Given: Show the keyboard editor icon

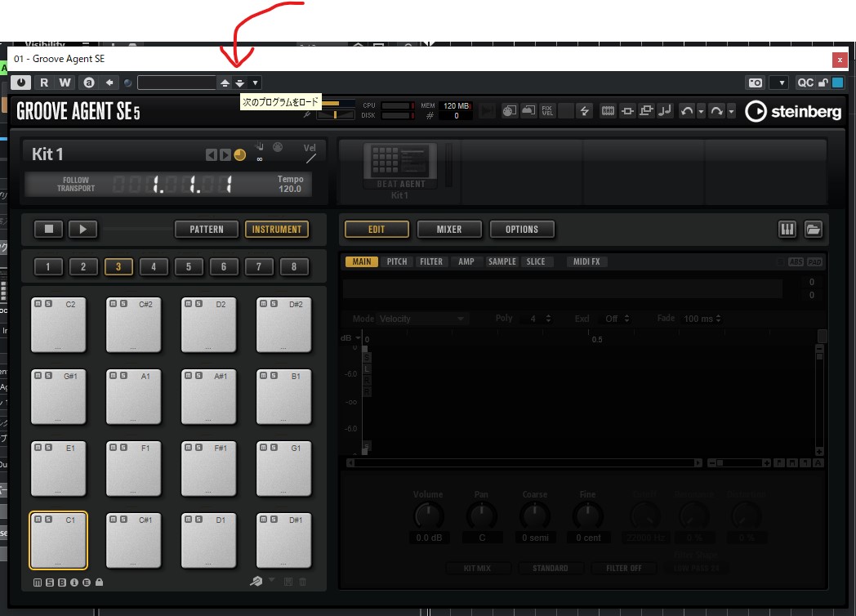Looking at the screenshot, I should (787, 230).
